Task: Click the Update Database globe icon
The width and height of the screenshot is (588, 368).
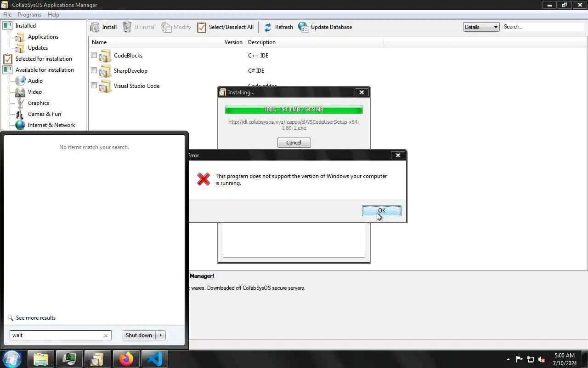Action: point(303,27)
